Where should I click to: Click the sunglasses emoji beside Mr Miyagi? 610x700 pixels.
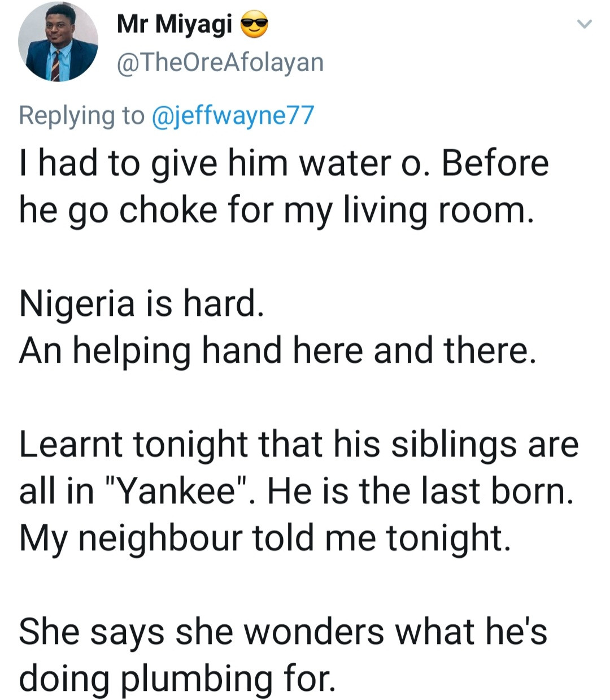pyautogui.click(x=254, y=25)
